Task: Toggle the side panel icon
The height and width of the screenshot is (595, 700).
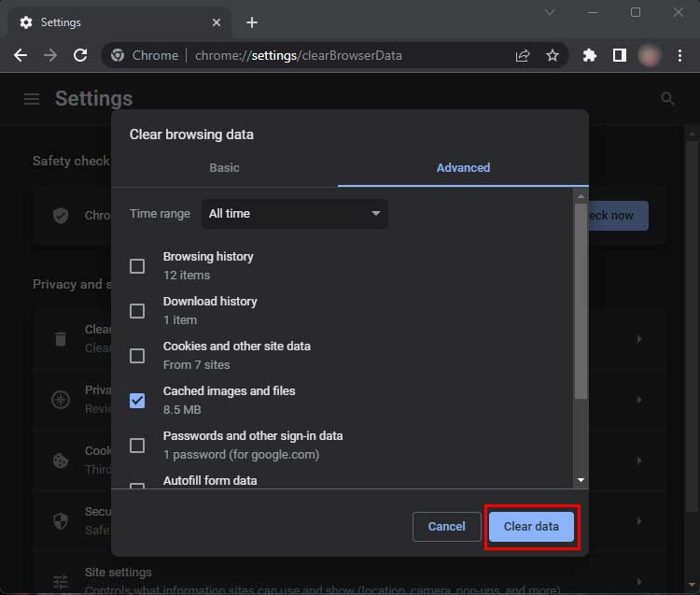Action: pyautogui.click(x=619, y=55)
